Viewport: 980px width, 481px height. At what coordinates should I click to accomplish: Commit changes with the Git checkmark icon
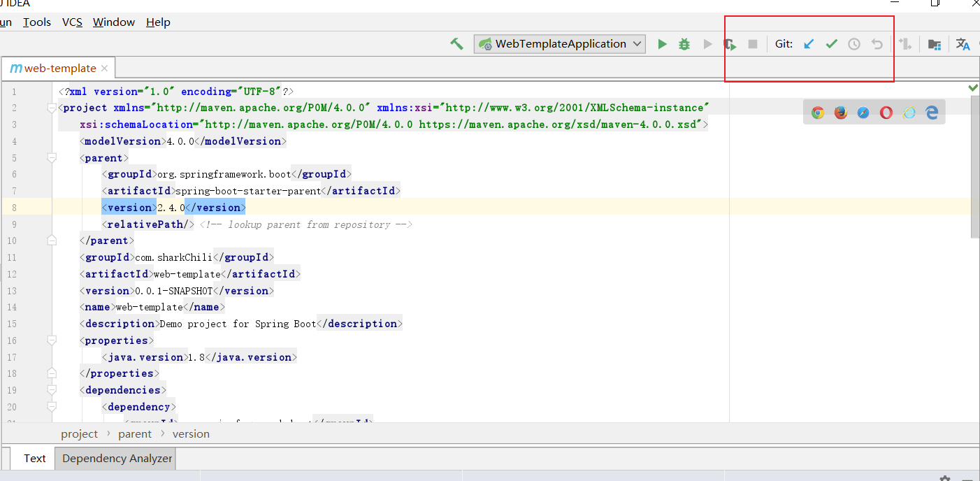831,44
